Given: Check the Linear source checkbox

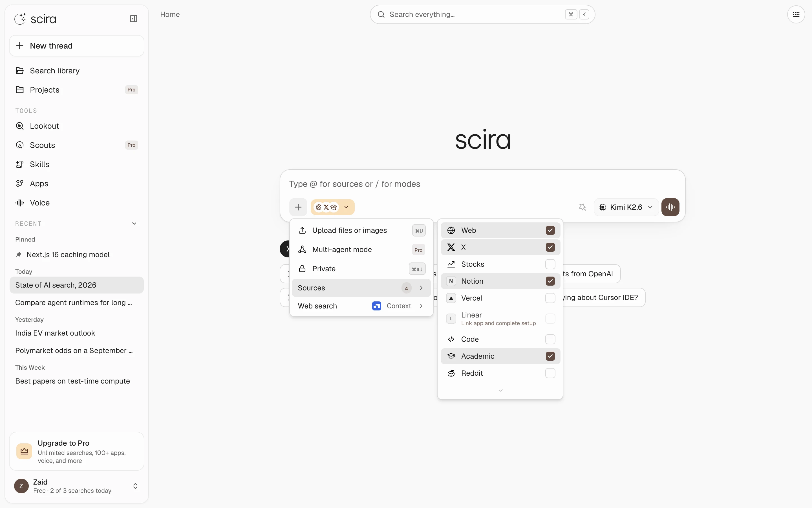Looking at the screenshot, I should coord(550,319).
